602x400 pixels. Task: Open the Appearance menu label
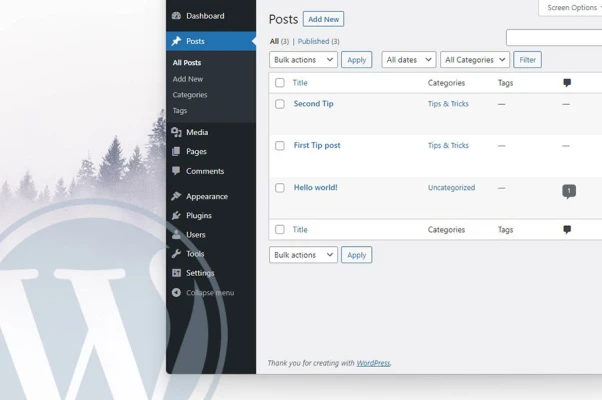(207, 197)
